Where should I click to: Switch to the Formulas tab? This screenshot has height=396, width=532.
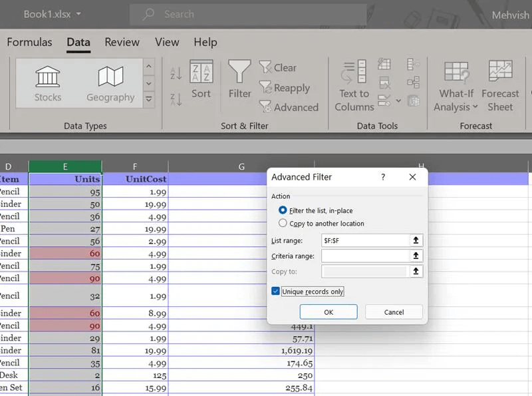(29, 42)
